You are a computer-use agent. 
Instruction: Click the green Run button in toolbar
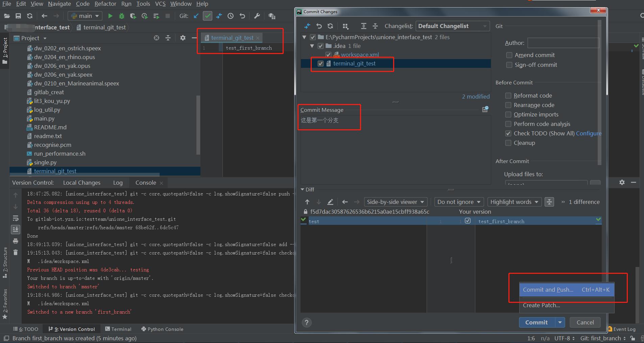click(x=110, y=16)
